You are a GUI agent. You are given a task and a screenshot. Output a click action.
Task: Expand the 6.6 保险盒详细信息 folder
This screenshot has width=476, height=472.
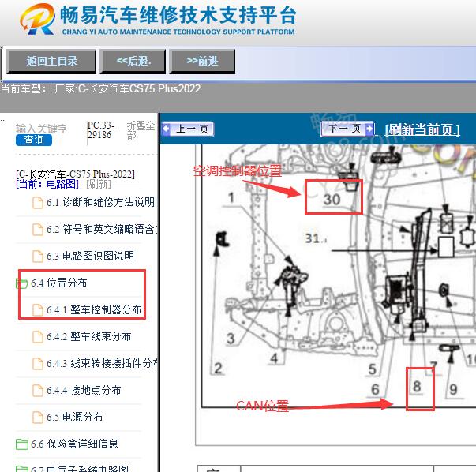[x=74, y=444]
